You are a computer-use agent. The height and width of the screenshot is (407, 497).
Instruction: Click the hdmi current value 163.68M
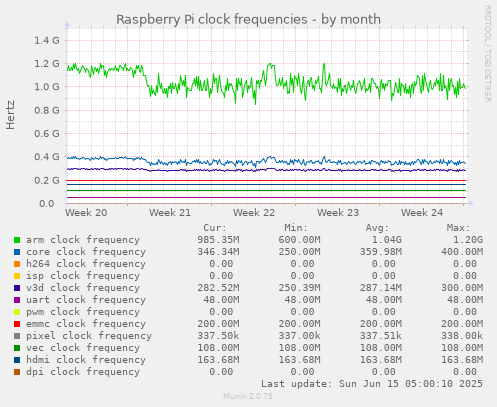point(218,360)
